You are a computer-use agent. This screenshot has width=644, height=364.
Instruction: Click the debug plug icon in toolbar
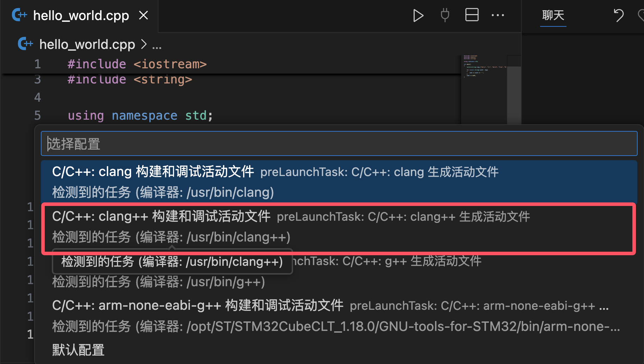(445, 15)
